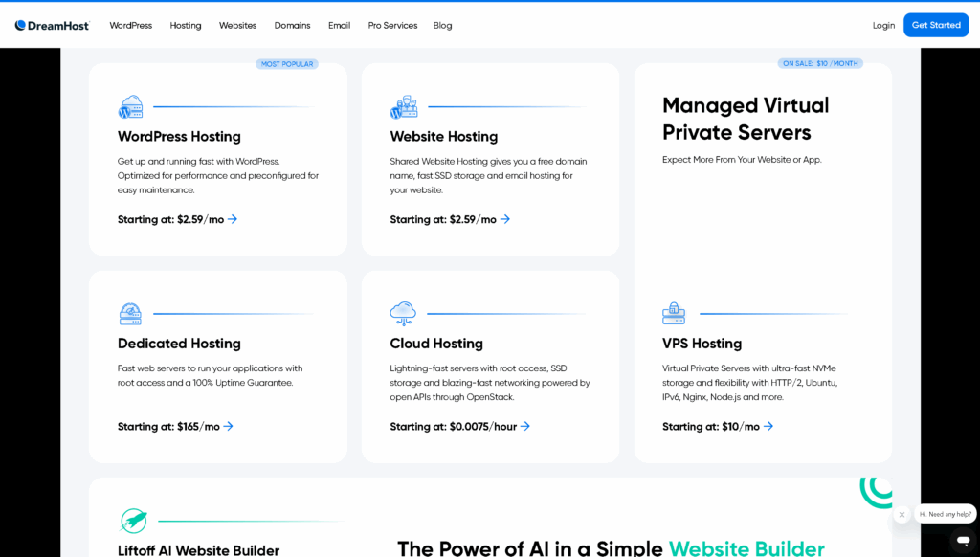The width and height of the screenshot is (980, 557).
Task: Click the Cloud Hosting description text
Action: pos(490,383)
